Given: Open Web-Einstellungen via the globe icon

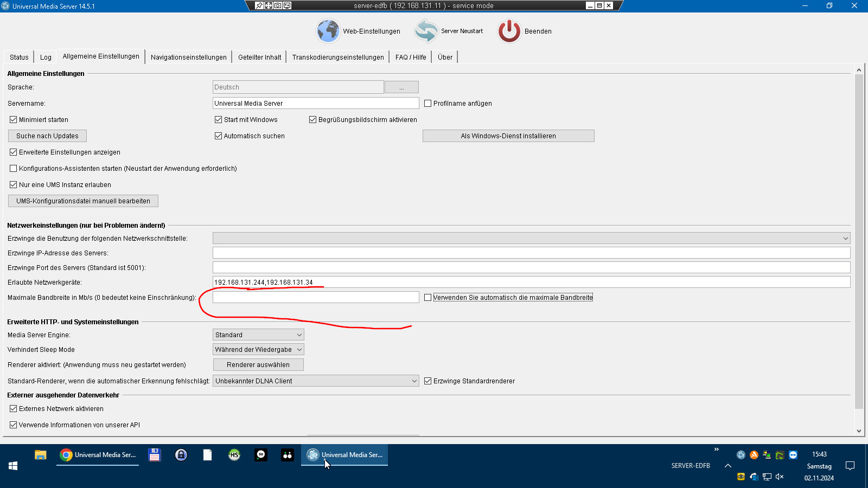Looking at the screenshot, I should pyautogui.click(x=328, y=31).
